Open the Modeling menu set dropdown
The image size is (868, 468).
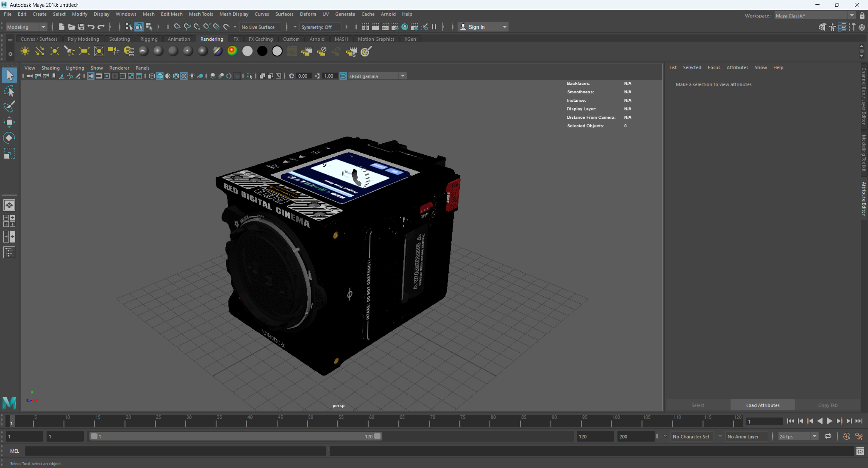pyautogui.click(x=26, y=27)
